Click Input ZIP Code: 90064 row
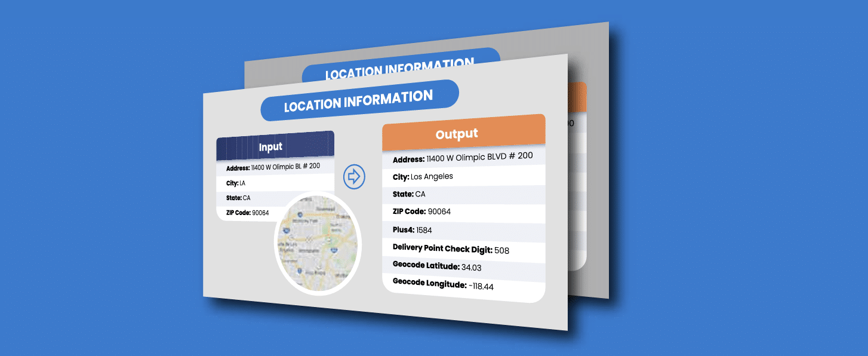Screen dimensions: 868x356 tap(251, 212)
